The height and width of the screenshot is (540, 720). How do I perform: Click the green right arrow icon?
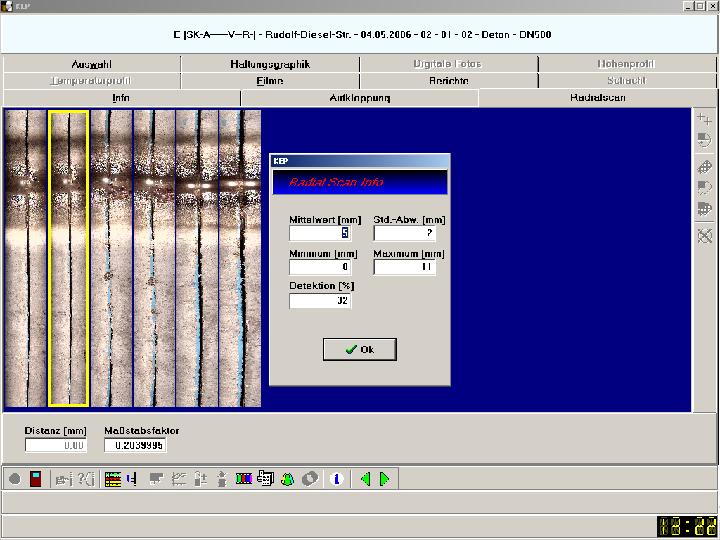(384, 479)
